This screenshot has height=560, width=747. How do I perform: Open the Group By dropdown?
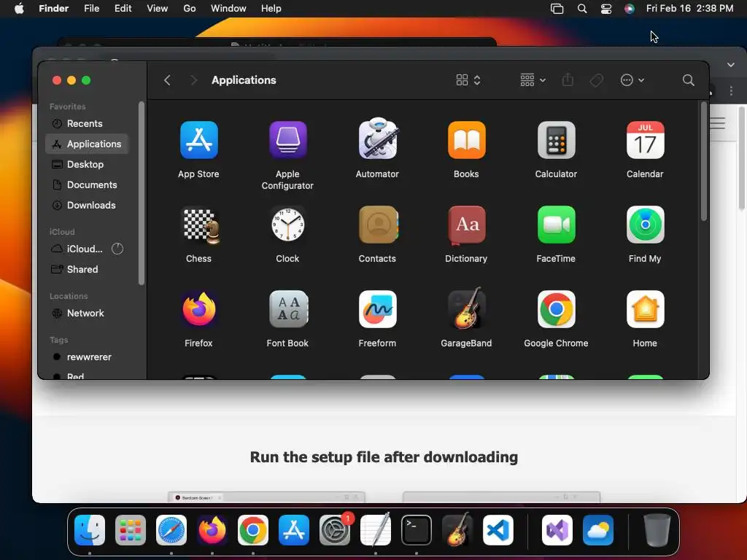pos(533,80)
